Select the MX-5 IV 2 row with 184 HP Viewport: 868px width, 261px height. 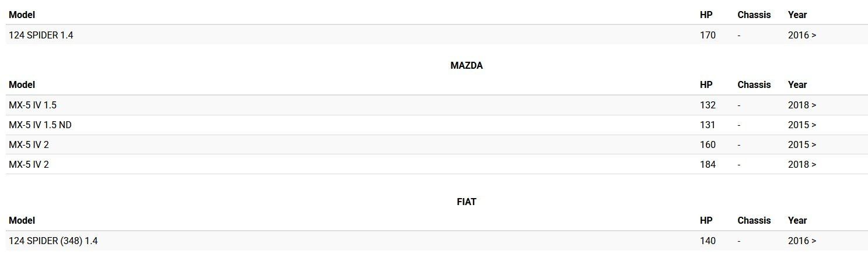(x=29, y=164)
